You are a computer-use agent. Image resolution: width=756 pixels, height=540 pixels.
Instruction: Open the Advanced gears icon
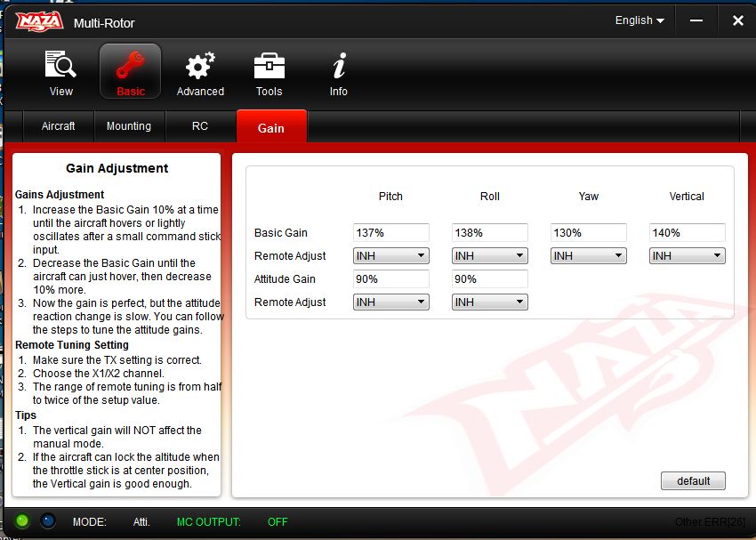(200, 66)
